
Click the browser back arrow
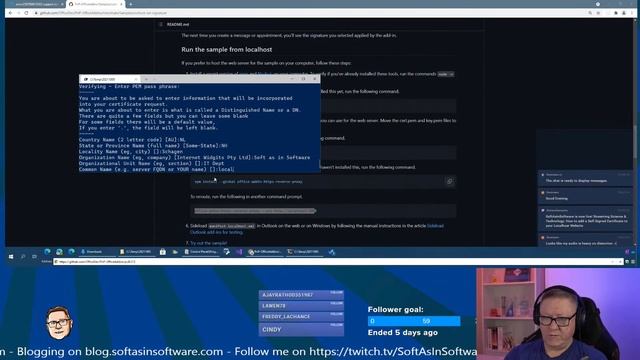(11, 13)
